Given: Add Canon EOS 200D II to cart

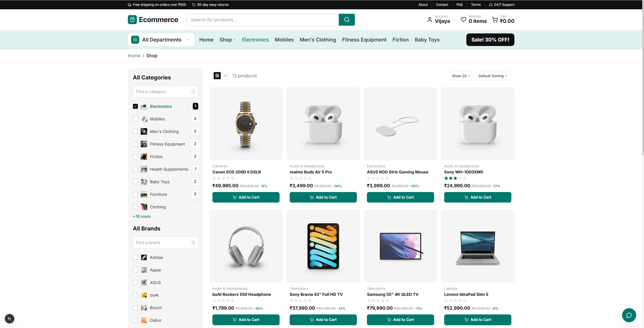Looking at the screenshot, I should [246, 197].
